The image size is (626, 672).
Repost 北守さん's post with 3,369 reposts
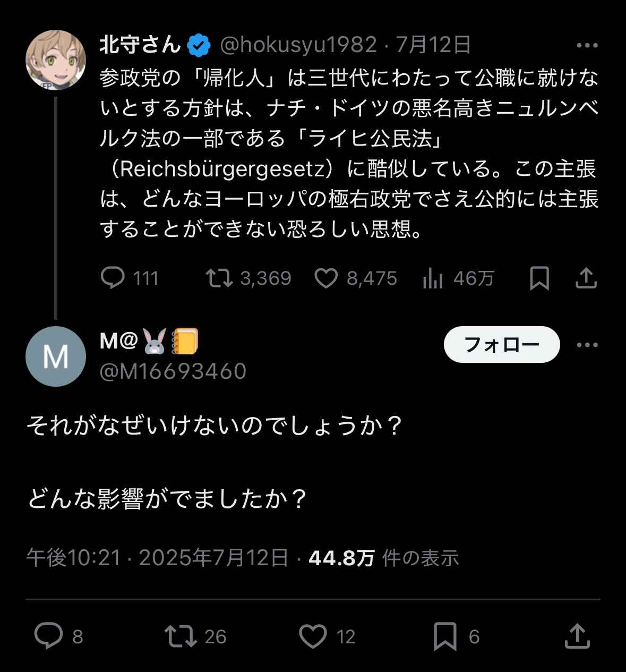(219, 278)
